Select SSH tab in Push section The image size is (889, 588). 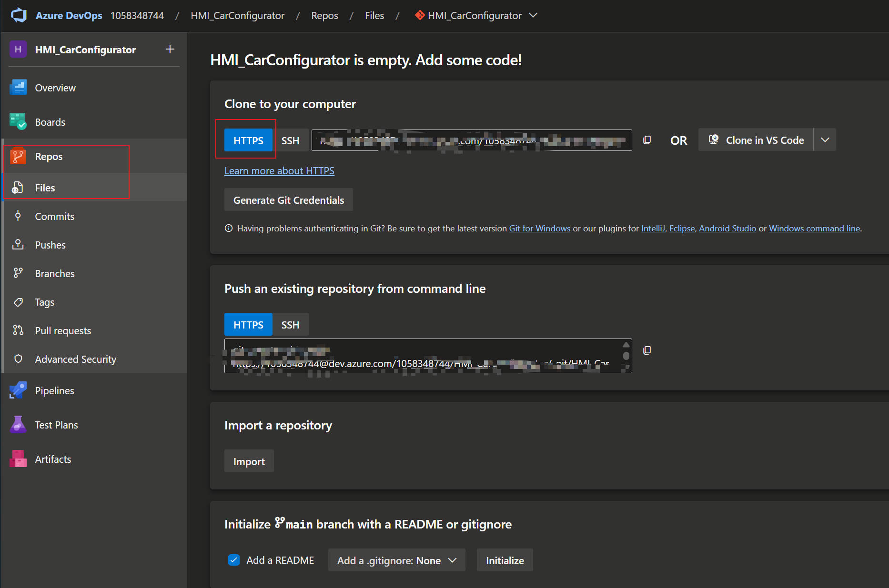(290, 325)
